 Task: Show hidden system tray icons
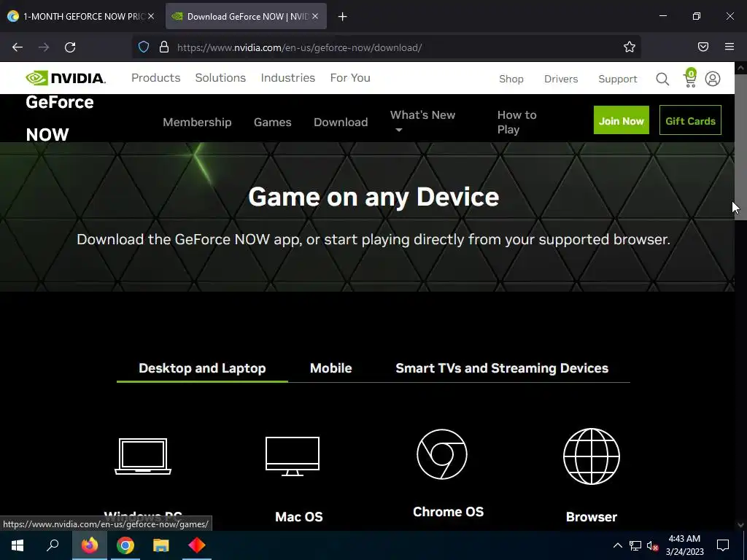[x=617, y=545]
